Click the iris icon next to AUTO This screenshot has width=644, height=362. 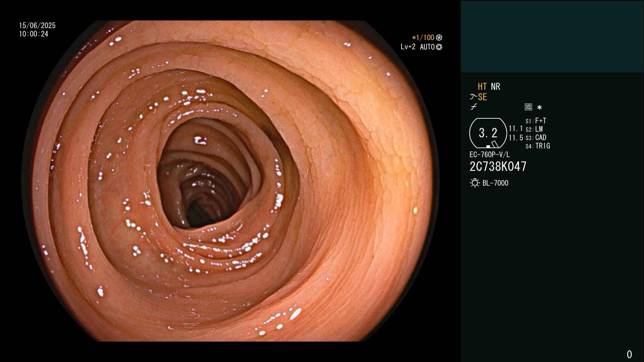(439, 47)
